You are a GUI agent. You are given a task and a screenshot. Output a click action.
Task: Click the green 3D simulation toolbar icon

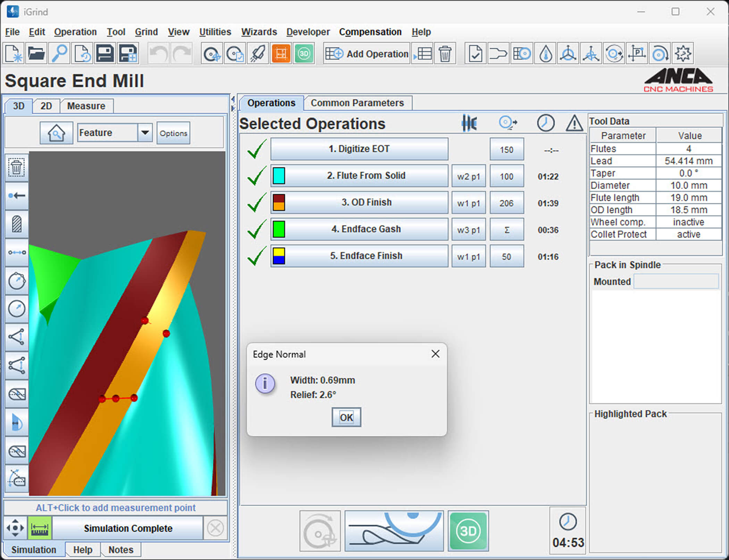coord(304,54)
